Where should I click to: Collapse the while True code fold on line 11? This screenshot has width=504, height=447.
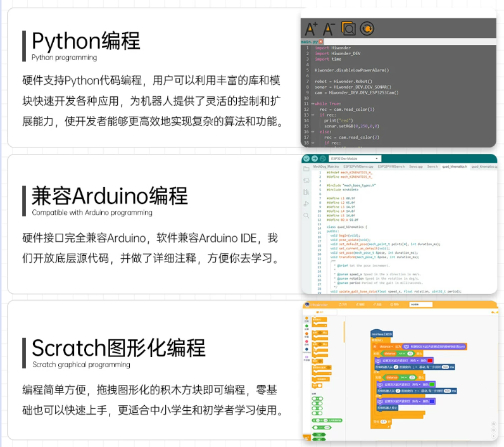[x=312, y=104]
